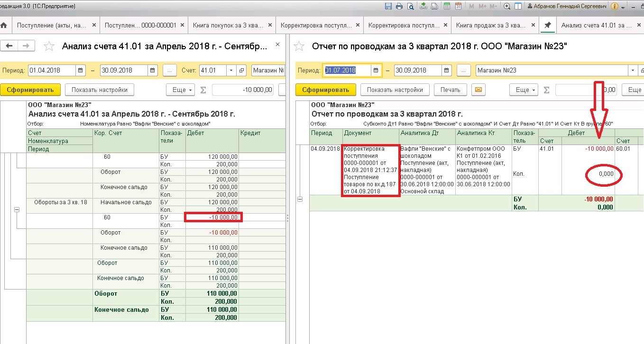
Task: Open the Счет 41.01 dropdown arrow
Action: [231, 70]
